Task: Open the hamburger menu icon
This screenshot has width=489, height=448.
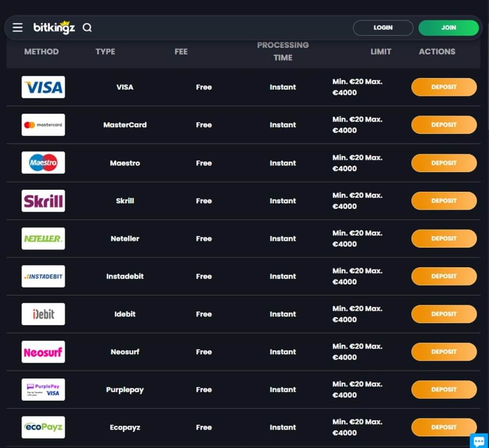Action: [18, 27]
